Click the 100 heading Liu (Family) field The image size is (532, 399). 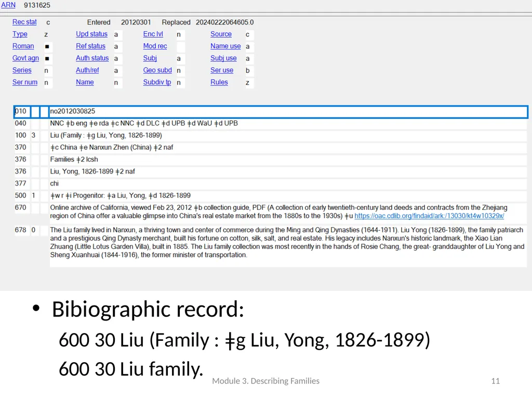click(288, 136)
